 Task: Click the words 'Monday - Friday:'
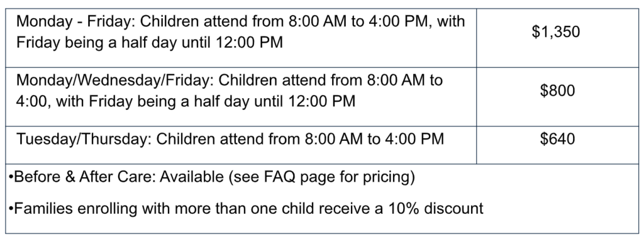[x=76, y=21]
